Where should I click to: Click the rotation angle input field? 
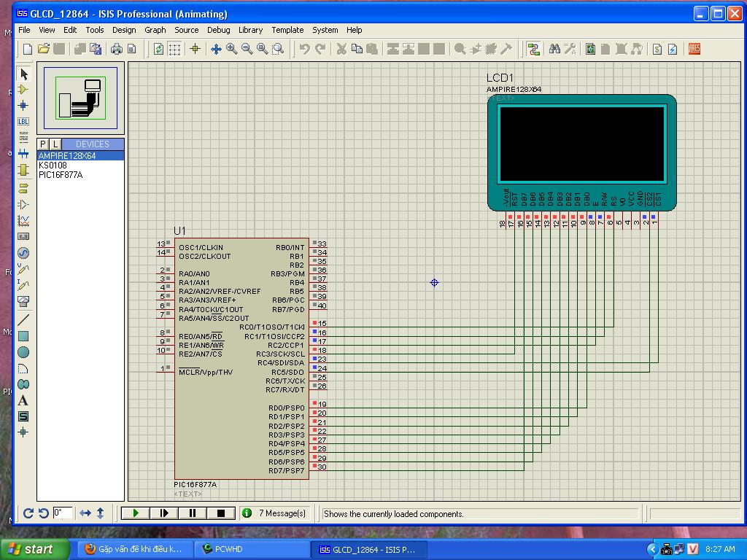coord(62,513)
